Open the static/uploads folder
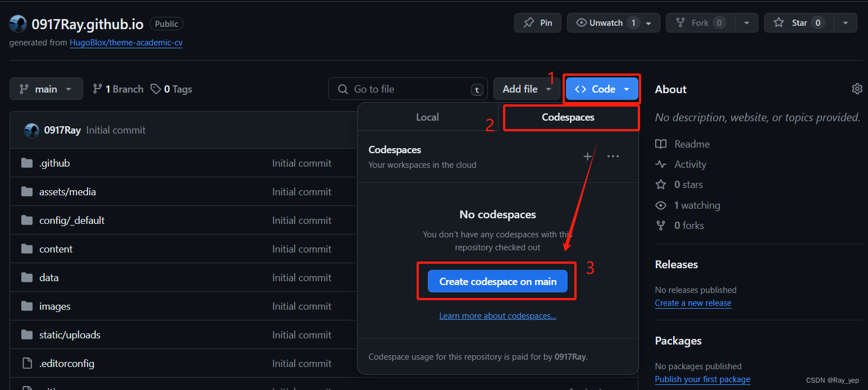Image resolution: width=868 pixels, height=390 pixels. click(70, 335)
